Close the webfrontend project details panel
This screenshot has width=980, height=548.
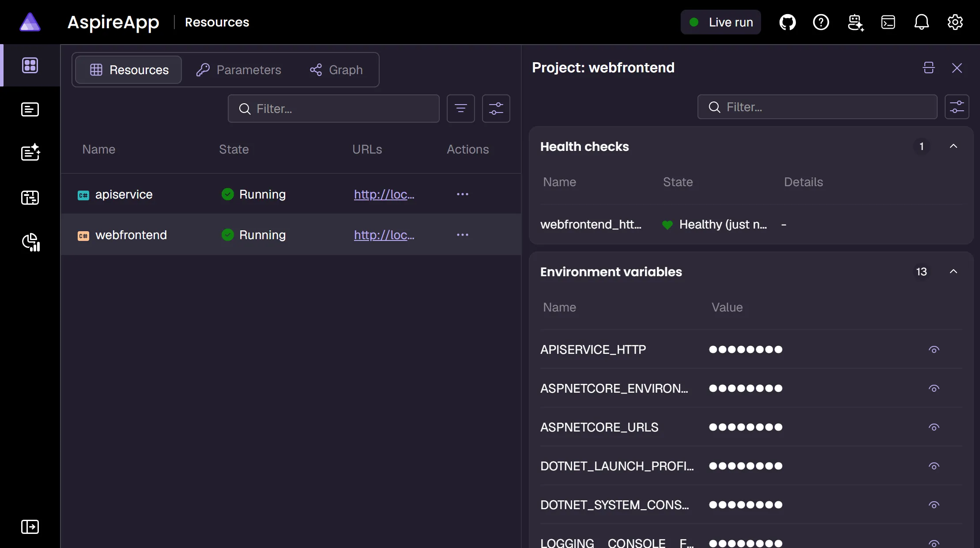(957, 68)
